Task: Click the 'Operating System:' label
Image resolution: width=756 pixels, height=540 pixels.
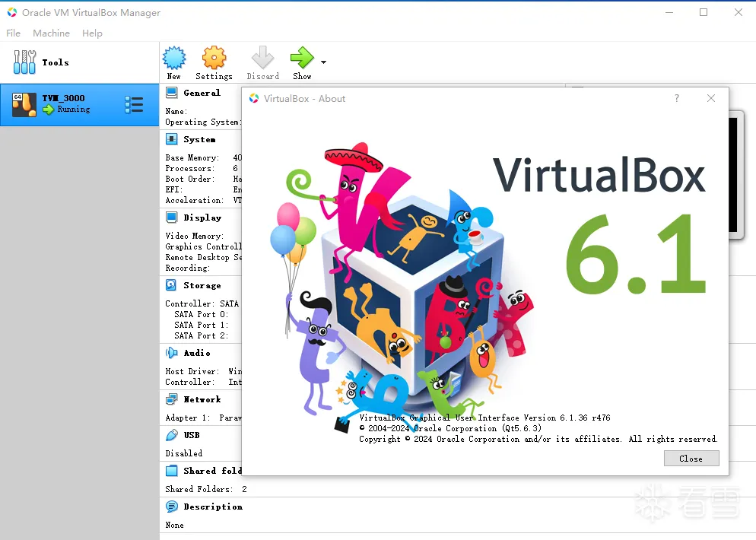Action: [204, 122]
